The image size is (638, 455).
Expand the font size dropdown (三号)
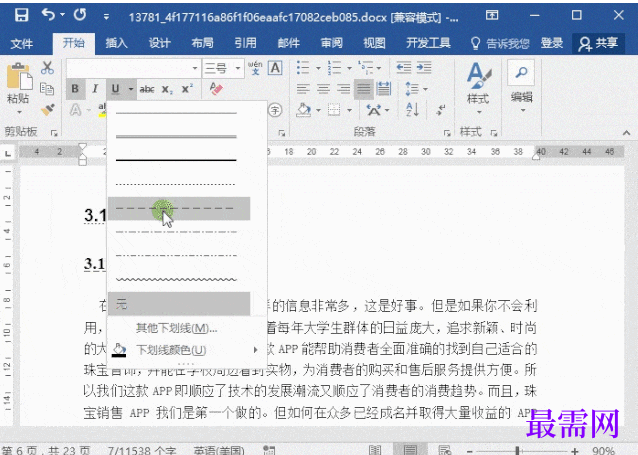coord(239,68)
